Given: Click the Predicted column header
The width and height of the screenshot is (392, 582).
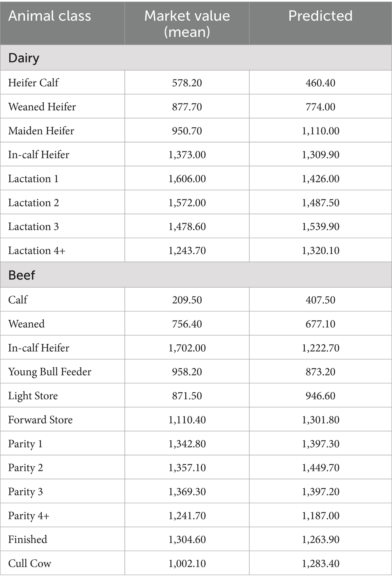Looking at the screenshot, I should [x=320, y=16].
